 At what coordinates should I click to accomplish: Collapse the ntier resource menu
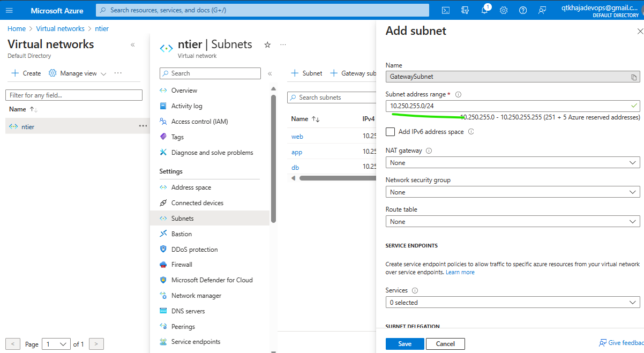tap(270, 73)
